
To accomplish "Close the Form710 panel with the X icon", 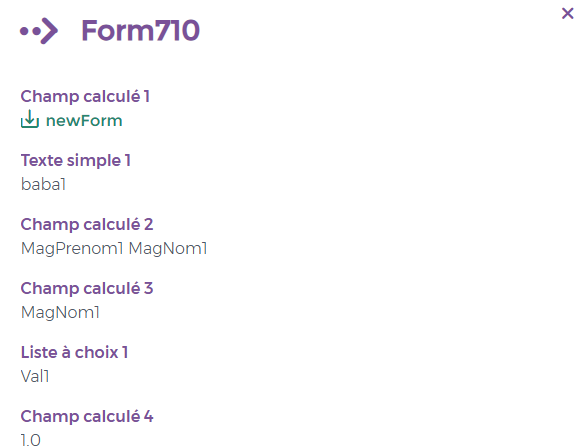I will [567, 13].
